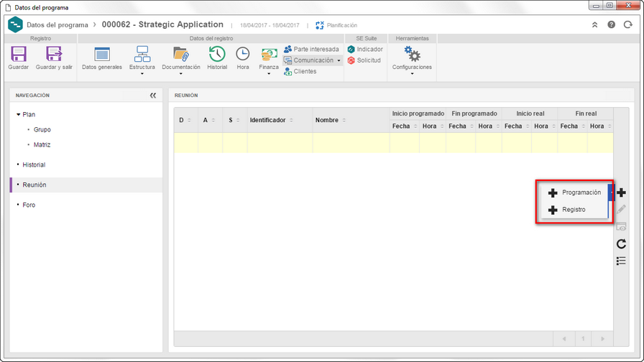Open the Hora clock icon
The height and width of the screenshot is (362, 644).
click(243, 54)
